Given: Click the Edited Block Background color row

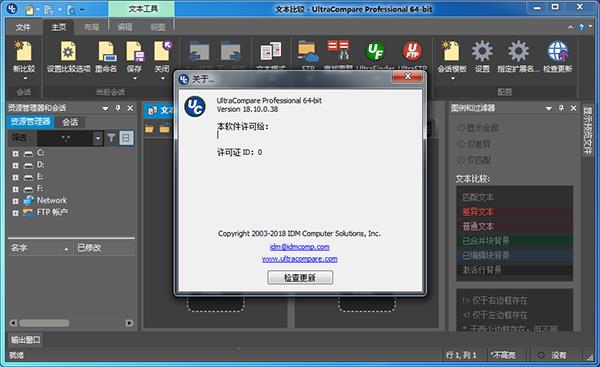Looking at the screenshot, I should [515, 255].
